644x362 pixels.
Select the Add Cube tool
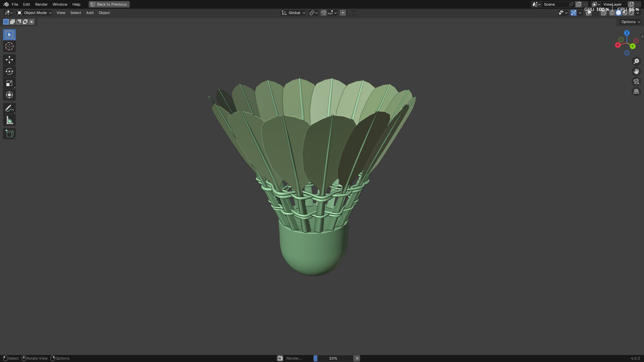(9, 134)
